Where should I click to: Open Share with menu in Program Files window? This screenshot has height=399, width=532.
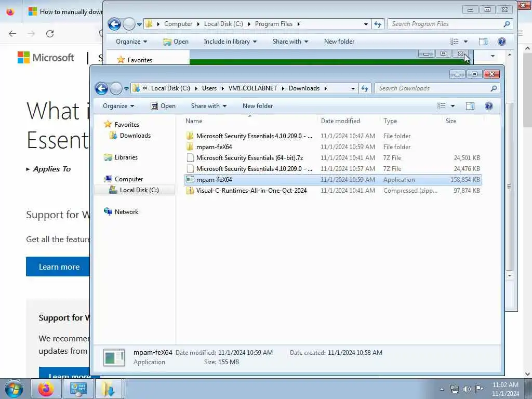click(x=290, y=42)
